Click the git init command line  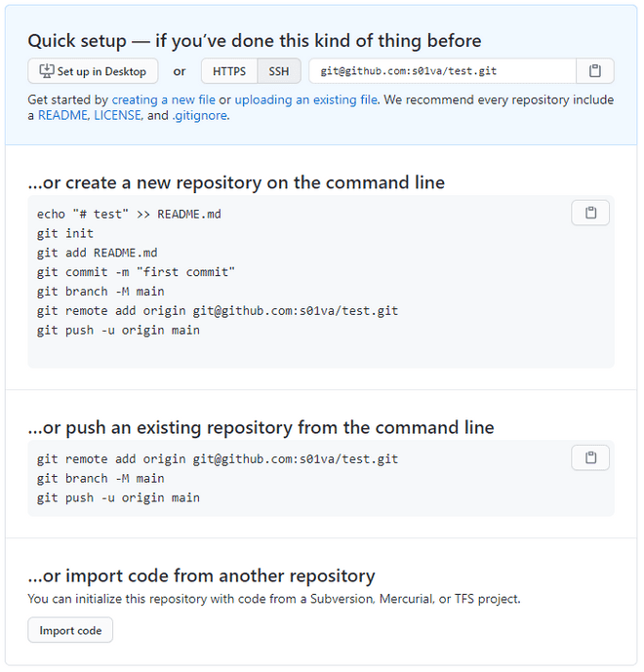click(65, 233)
